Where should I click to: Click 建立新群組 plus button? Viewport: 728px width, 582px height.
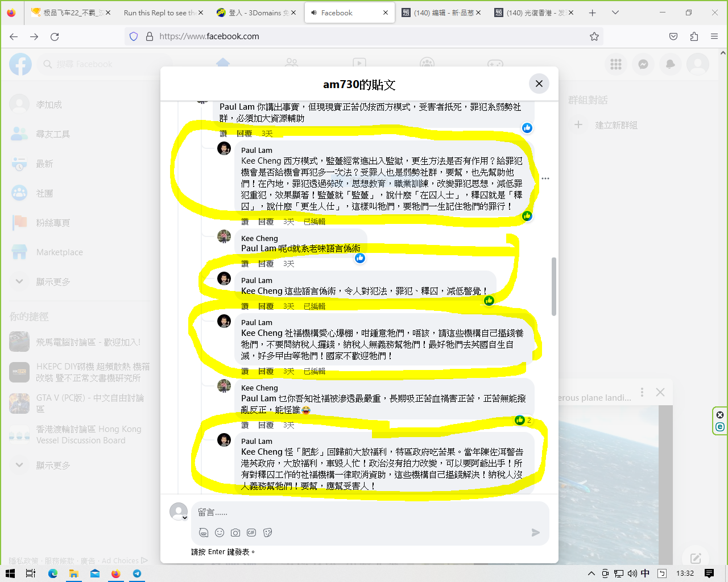click(578, 124)
